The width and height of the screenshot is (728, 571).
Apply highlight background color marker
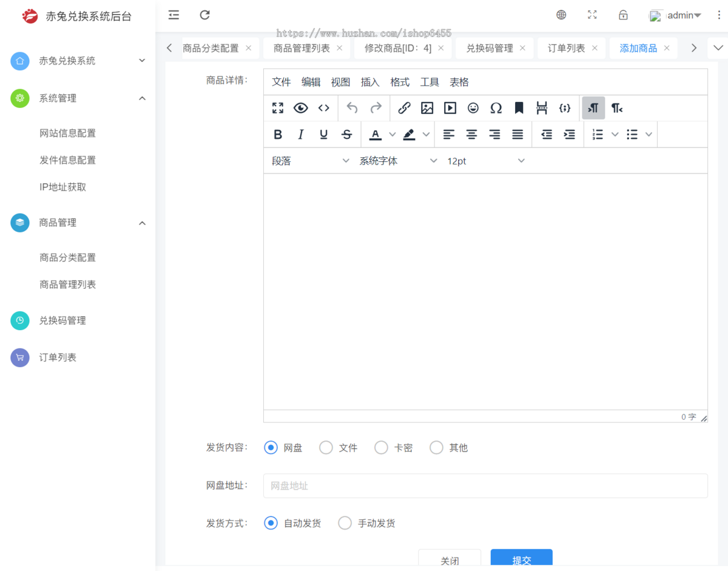(409, 135)
